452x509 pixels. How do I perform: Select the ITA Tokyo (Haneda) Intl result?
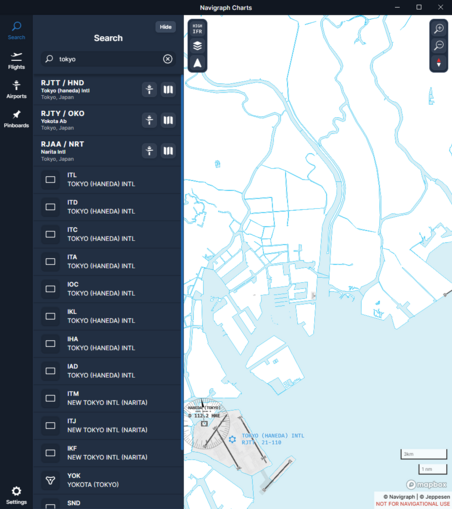[107, 262]
